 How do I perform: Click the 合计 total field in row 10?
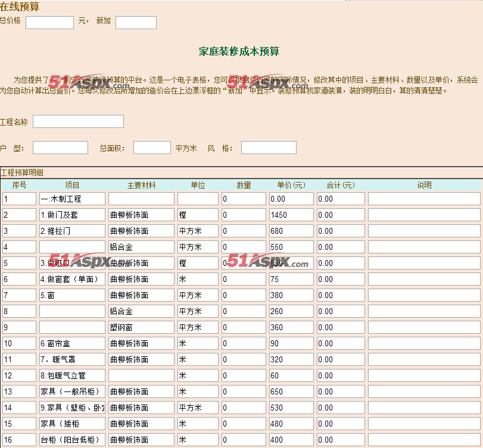point(340,343)
